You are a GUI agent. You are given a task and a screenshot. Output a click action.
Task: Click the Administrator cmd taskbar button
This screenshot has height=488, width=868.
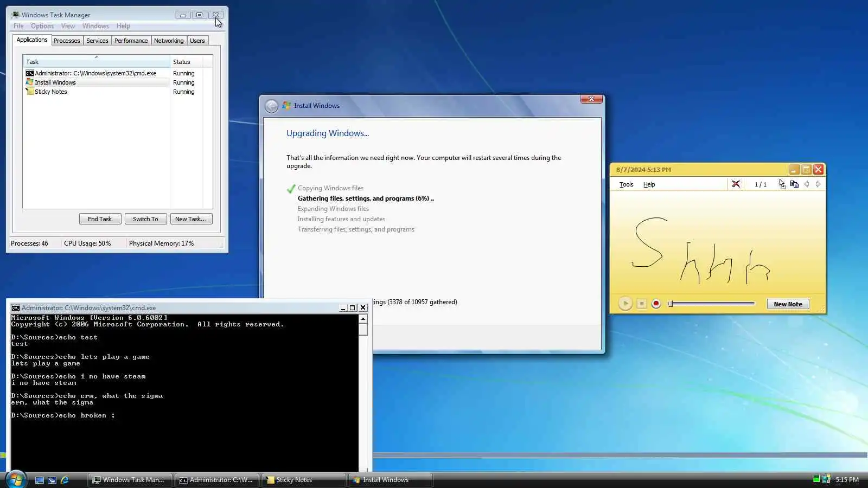pyautogui.click(x=217, y=480)
